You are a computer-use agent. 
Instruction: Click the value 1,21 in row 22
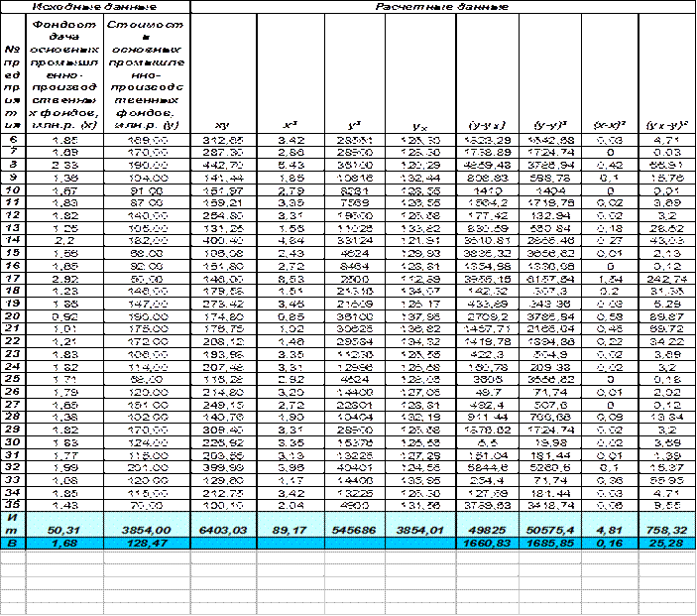64,341
